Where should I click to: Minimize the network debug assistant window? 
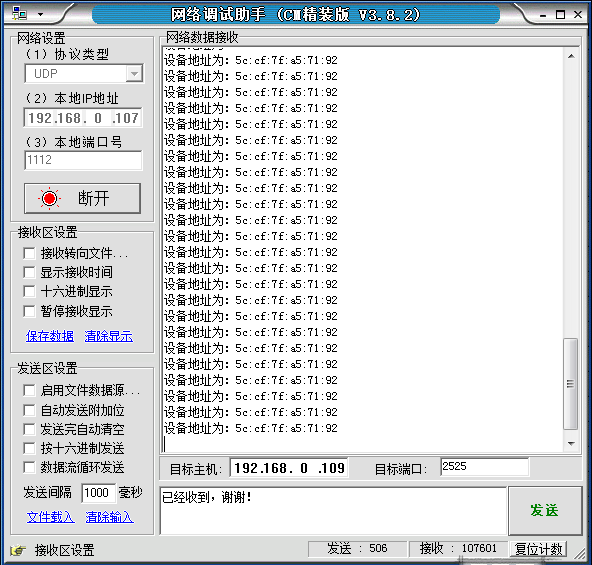(x=543, y=15)
